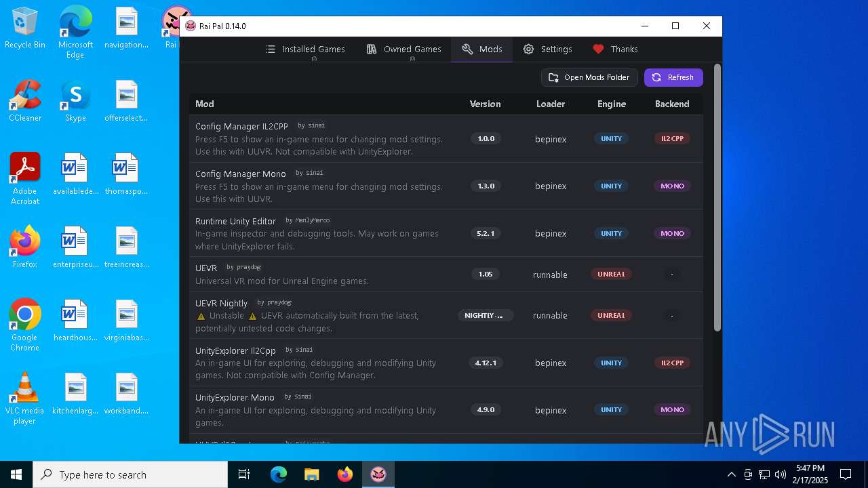
Task: Open the Settings tab
Action: coord(547,49)
